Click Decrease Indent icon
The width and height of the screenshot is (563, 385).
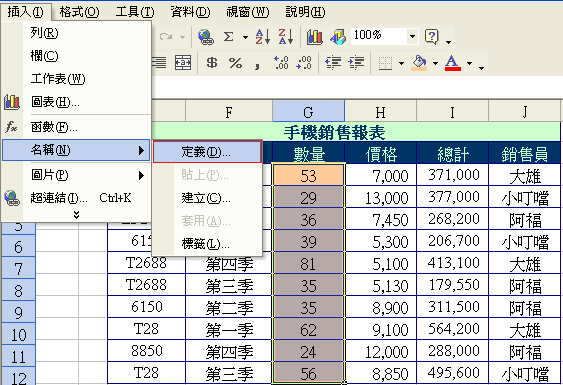point(333,62)
